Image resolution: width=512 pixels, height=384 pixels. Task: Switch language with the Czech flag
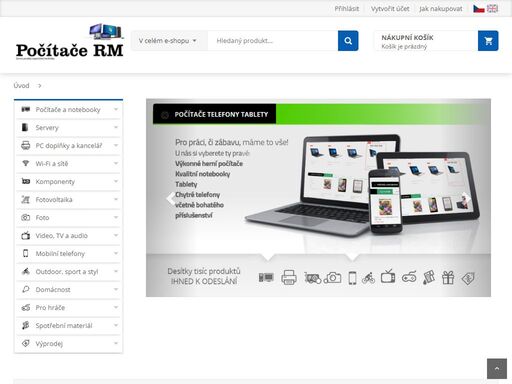(x=479, y=9)
